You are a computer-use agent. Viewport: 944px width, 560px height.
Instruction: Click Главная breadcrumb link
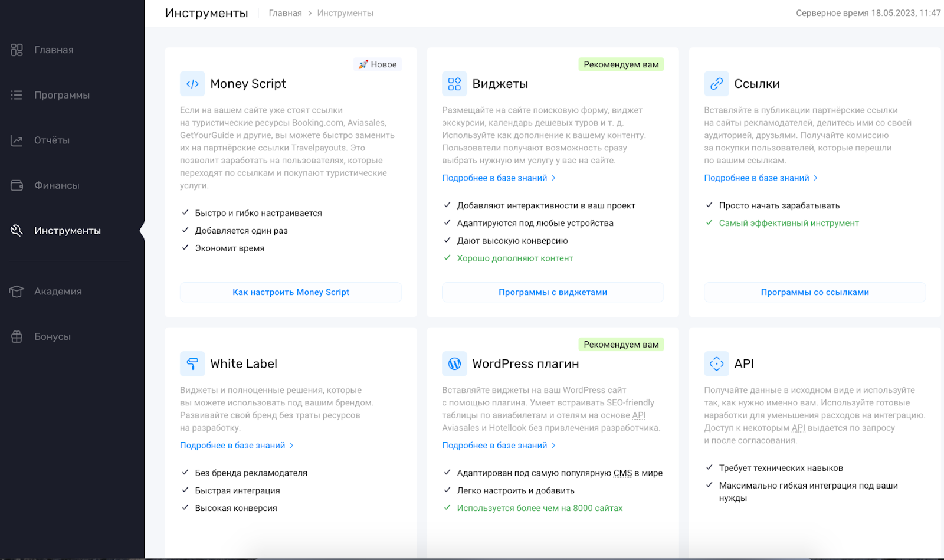[x=285, y=13]
